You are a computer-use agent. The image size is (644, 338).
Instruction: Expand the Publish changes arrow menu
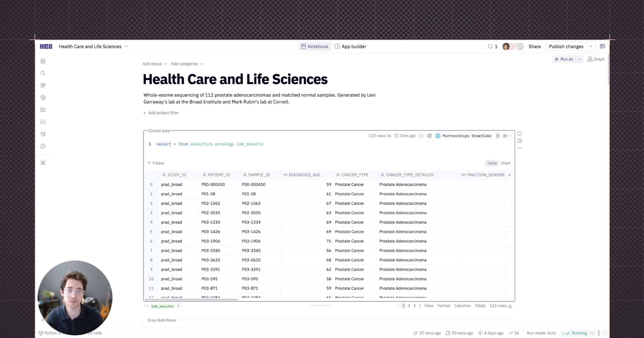point(591,46)
